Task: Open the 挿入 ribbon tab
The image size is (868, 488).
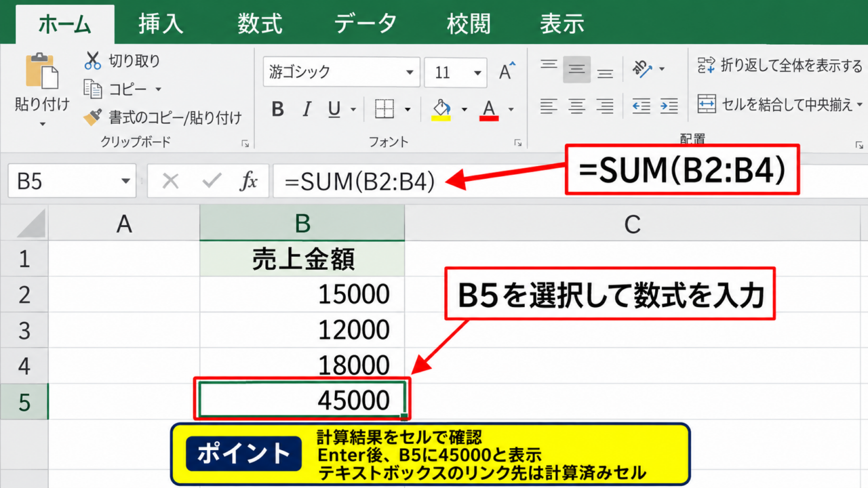Action: pyautogui.click(x=161, y=24)
